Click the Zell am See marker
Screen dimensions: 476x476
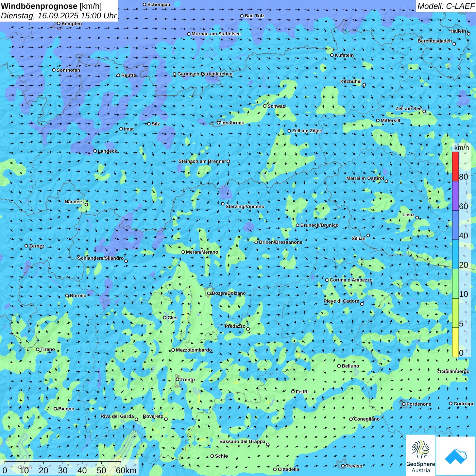pos(424,112)
